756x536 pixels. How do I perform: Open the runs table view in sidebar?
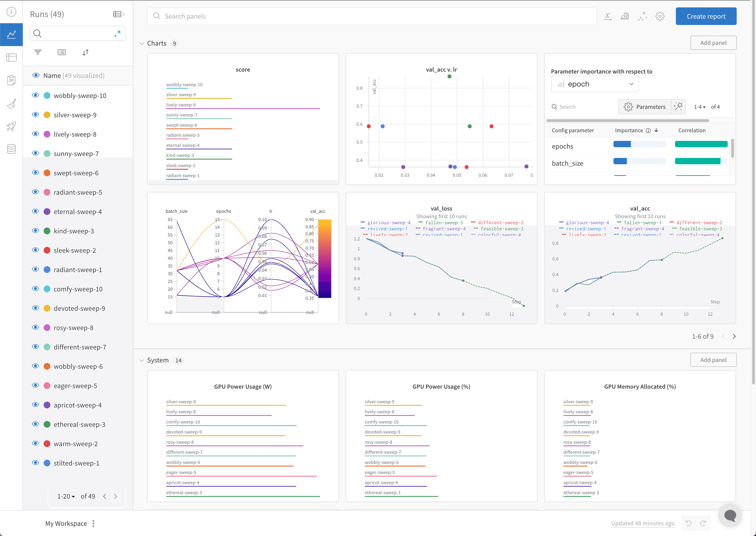click(x=11, y=58)
